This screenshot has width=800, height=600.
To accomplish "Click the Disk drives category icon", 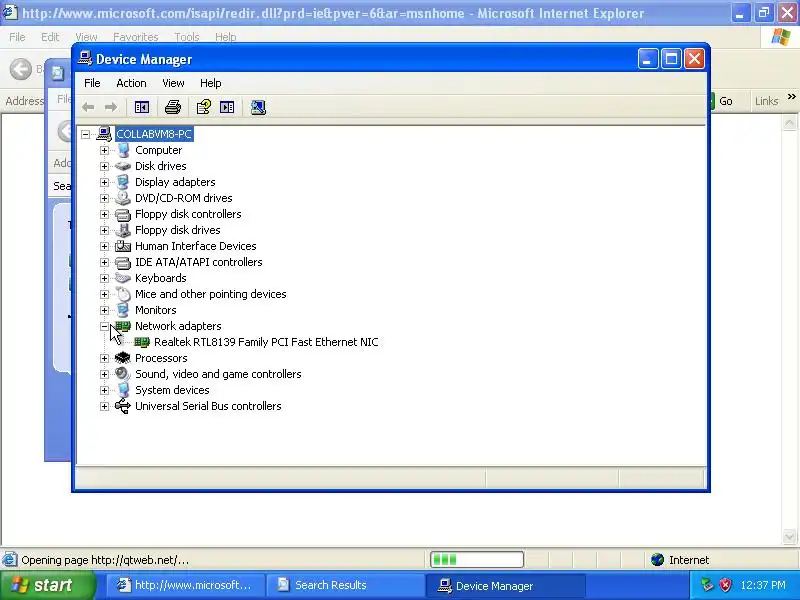I will click(123, 166).
